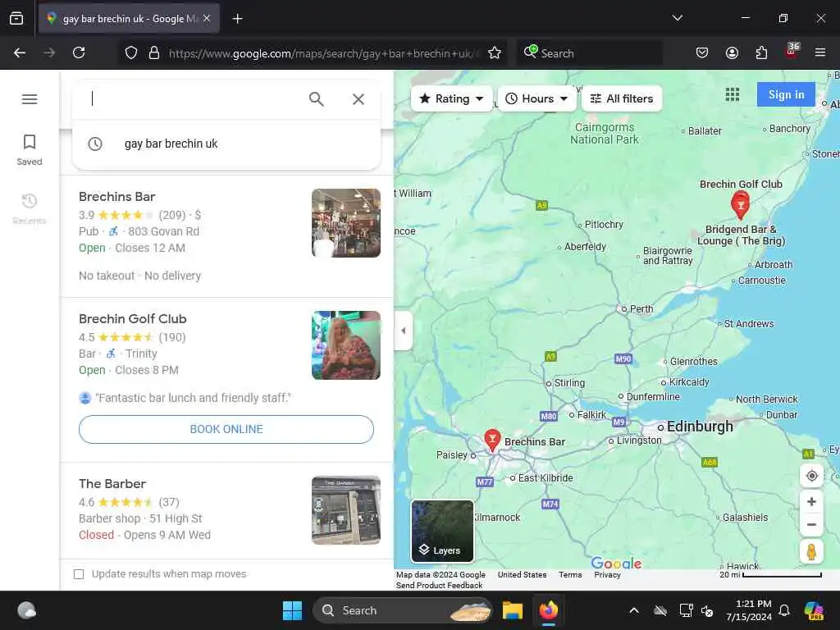Open the clock showing 1:21 PM
Screen dimensions: 840x630
point(749,610)
